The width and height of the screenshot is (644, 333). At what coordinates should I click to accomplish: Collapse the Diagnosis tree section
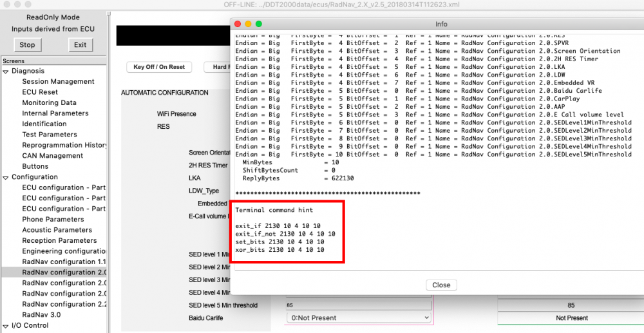coord(6,71)
